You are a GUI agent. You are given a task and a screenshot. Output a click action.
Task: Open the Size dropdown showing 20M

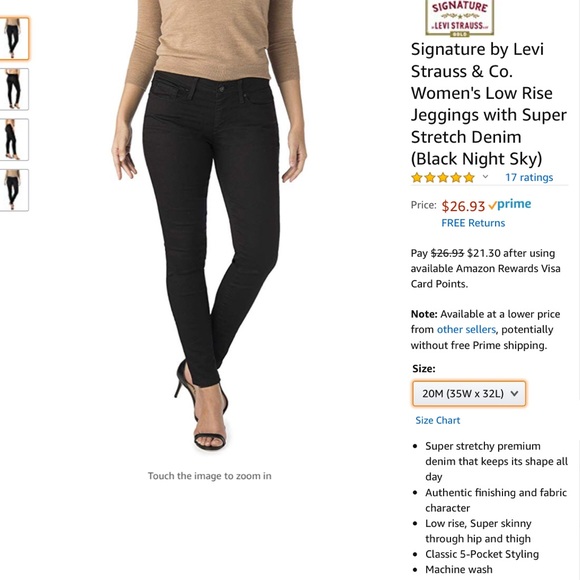[x=469, y=394]
